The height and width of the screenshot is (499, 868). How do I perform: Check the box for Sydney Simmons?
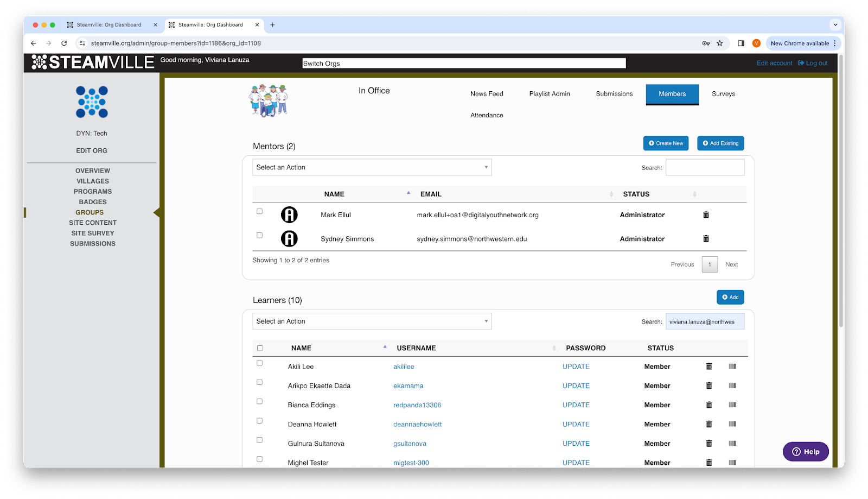click(x=259, y=235)
